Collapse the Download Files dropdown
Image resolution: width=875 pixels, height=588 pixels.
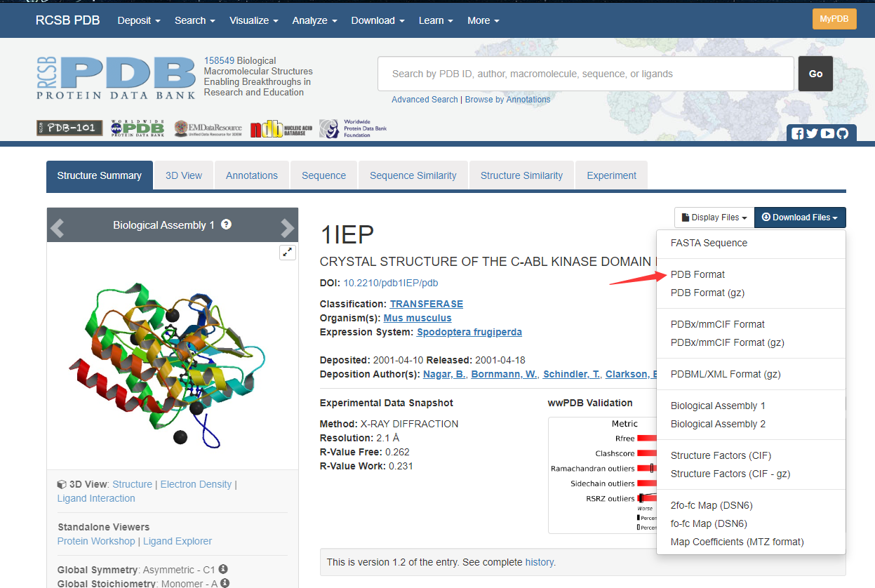[800, 218]
